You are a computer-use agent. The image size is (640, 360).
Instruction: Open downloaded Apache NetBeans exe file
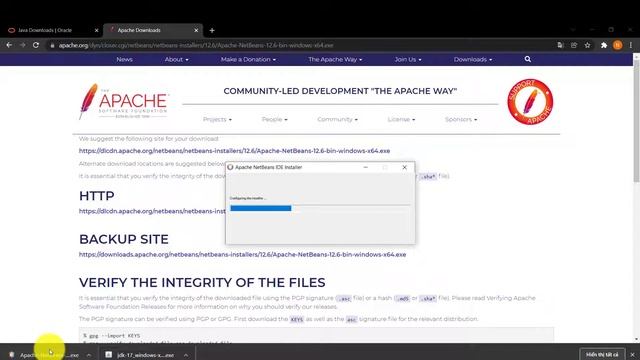pos(44,355)
